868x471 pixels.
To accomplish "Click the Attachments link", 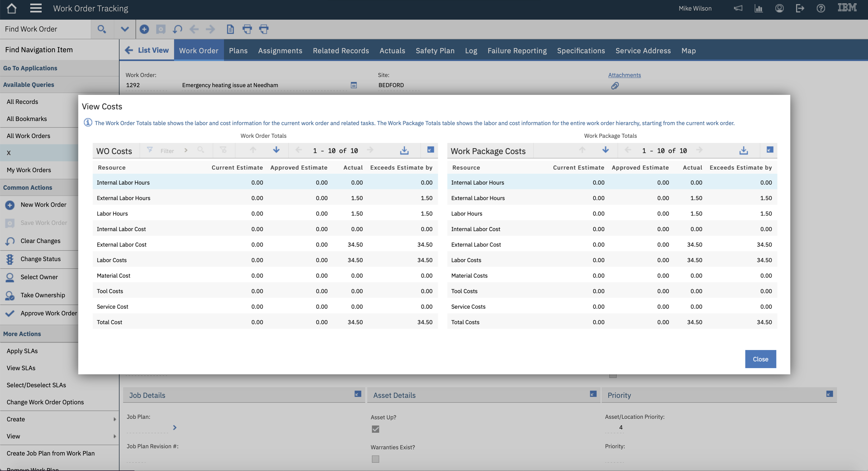I will coord(624,75).
